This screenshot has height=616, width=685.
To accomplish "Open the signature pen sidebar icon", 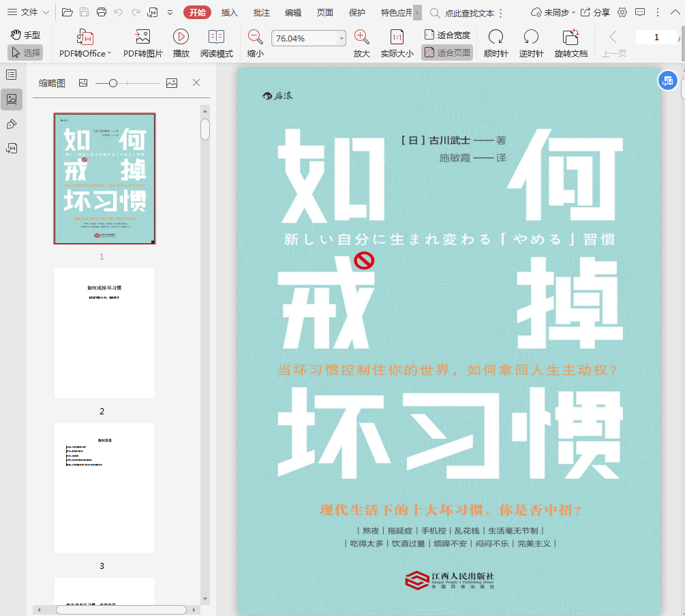I will 12,124.
